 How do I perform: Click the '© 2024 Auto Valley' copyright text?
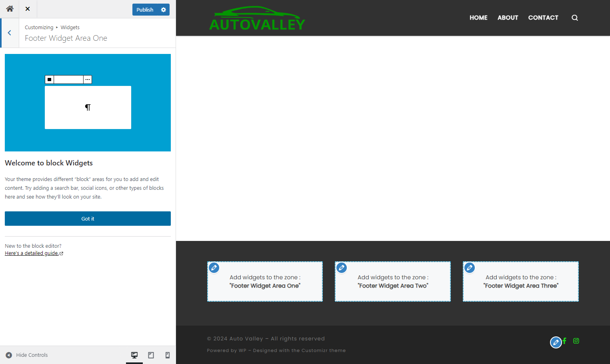tap(235, 338)
